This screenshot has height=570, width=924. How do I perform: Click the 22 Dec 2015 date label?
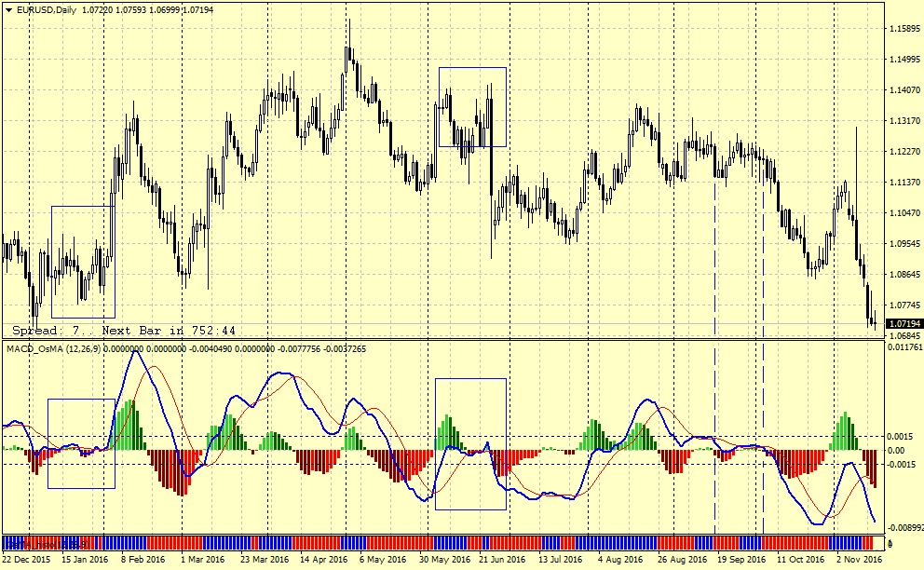pyautogui.click(x=26, y=560)
